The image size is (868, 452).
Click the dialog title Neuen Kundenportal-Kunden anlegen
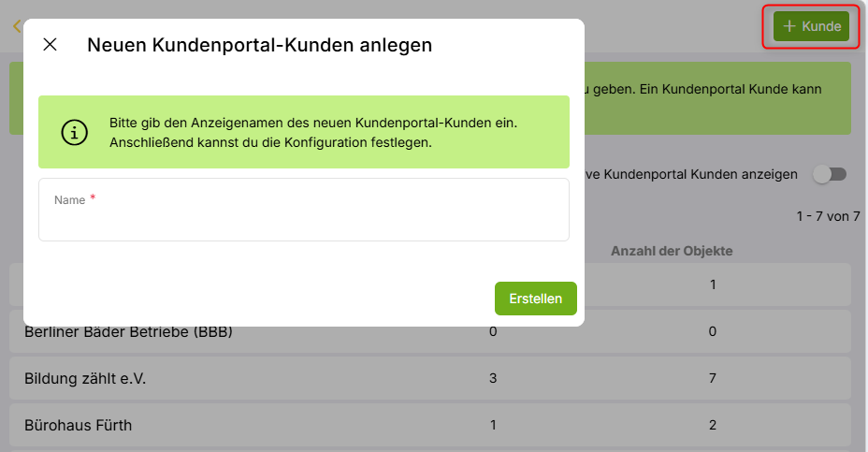(259, 45)
